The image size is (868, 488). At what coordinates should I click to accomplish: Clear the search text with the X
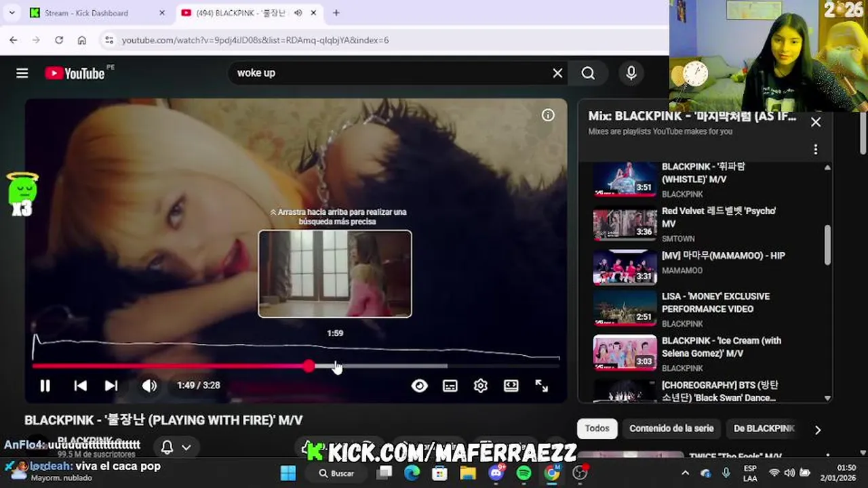coord(557,73)
